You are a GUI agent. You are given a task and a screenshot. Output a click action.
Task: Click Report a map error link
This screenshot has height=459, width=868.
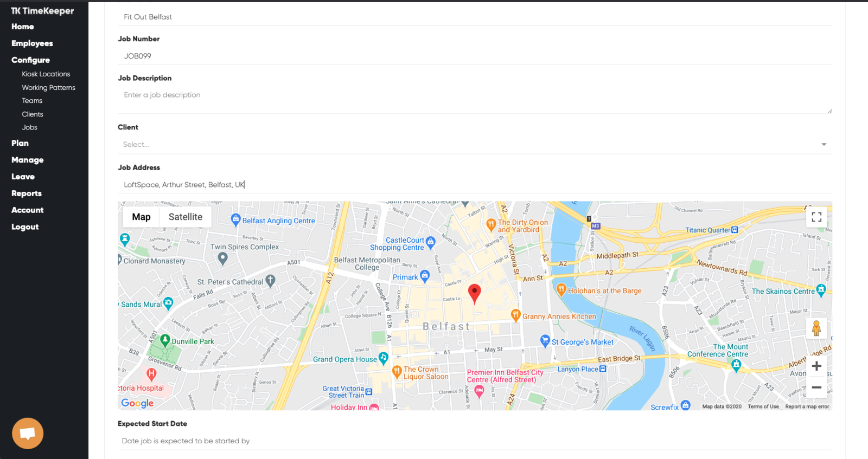pos(807,406)
